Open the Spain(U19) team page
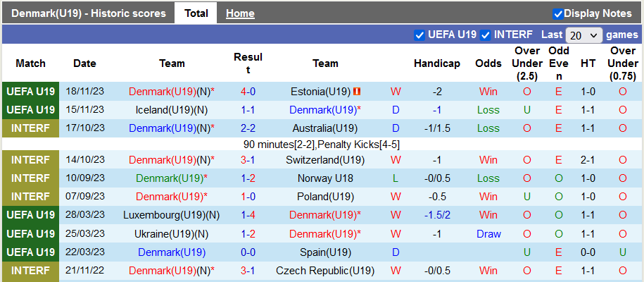The width and height of the screenshot is (644, 282). [325, 252]
